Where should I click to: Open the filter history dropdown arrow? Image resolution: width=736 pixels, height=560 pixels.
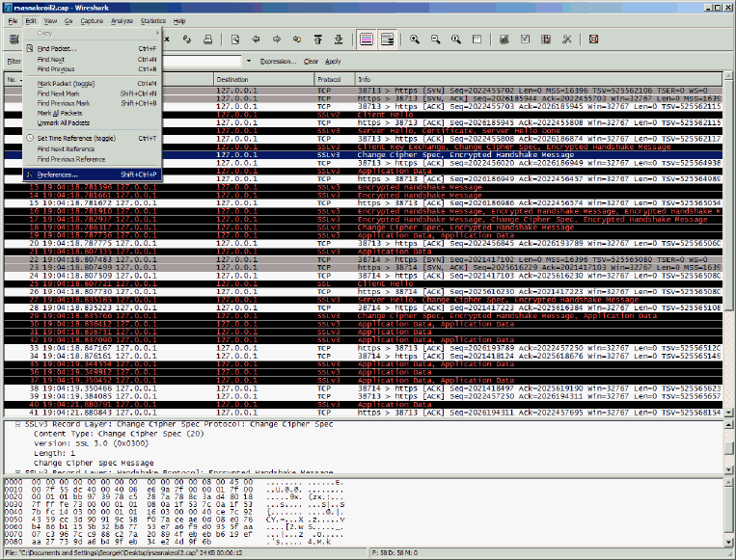coord(249,61)
